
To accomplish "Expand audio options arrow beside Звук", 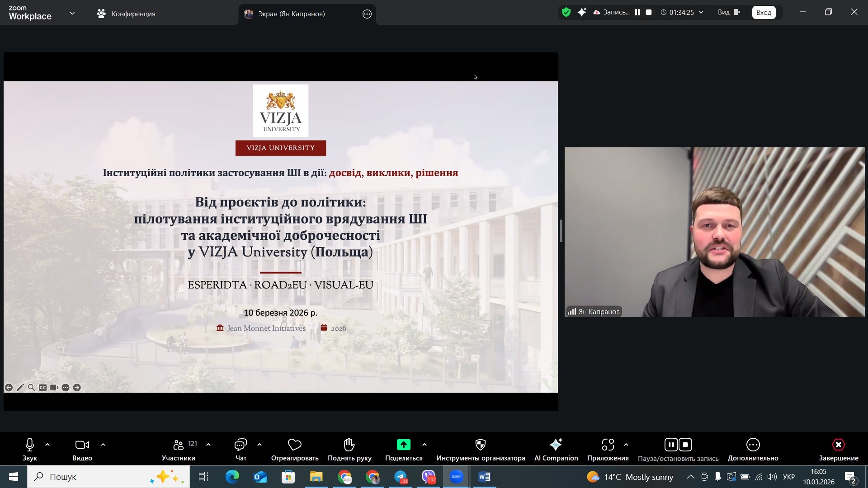I will (x=47, y=445).
